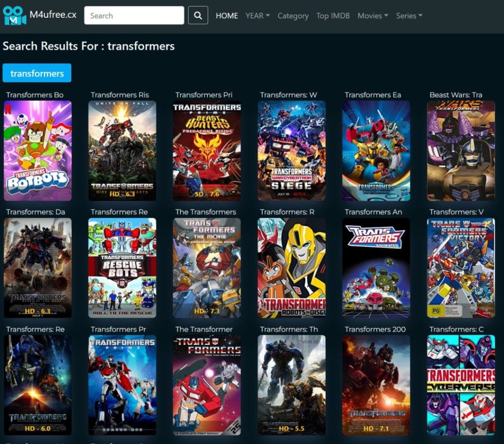Focus the Search input field
504x444 pixels.
pyautogui.click(x=134, y=15)
